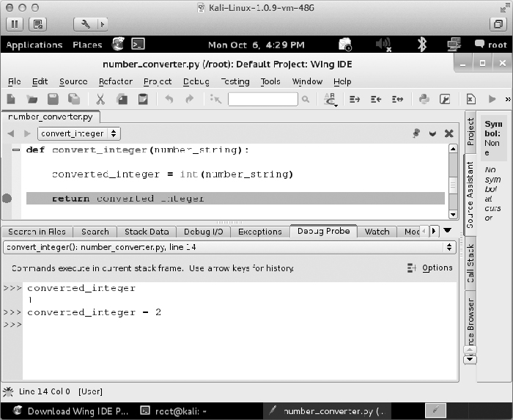
Task: Open the Applications menu in top panel
Action: 34,45
